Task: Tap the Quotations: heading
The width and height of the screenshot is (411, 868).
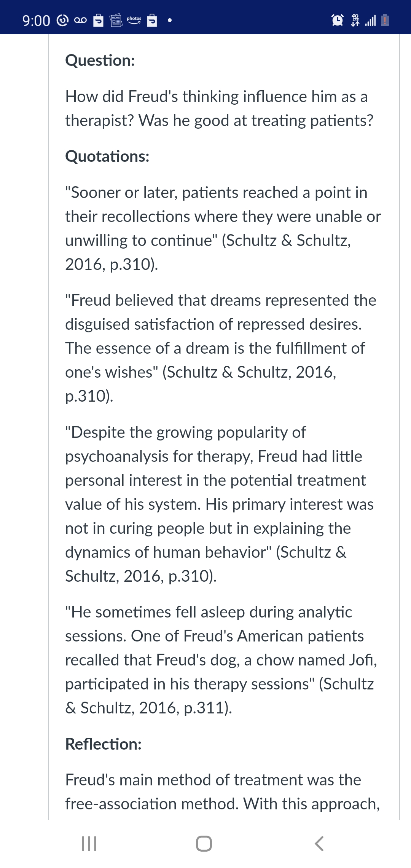Action: pyautogui.click(x=107, y=156)
